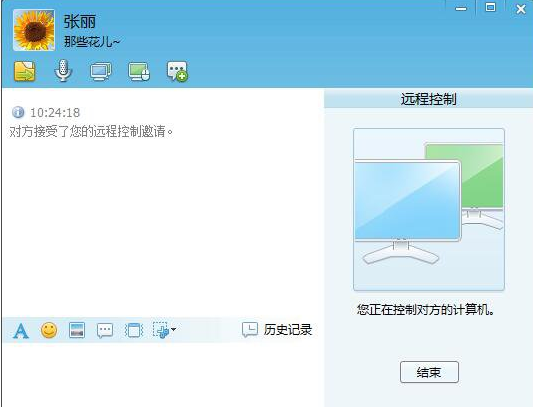Open the screen sharing monitors icon
Screen dimensions: 533x407
[x=101, y=71]
